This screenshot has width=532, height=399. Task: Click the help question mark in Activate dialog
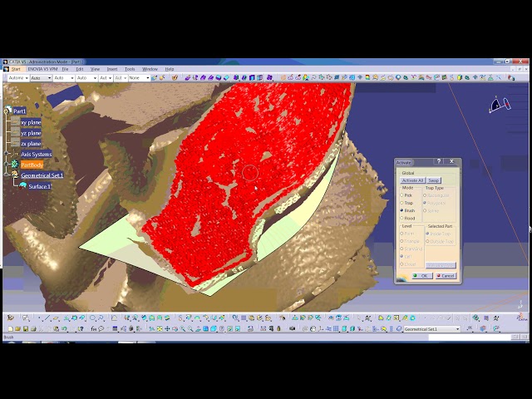(438, 161)
